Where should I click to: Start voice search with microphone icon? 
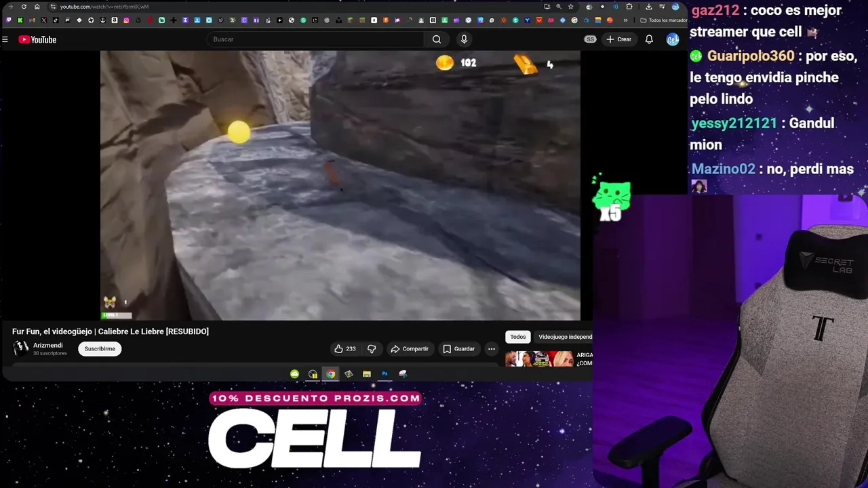(x=464, y=39)
